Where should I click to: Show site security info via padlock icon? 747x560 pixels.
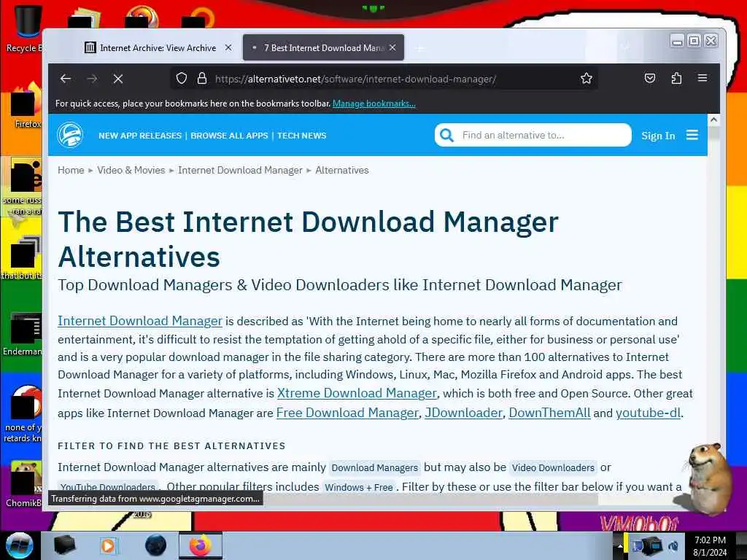click(202, 78)
